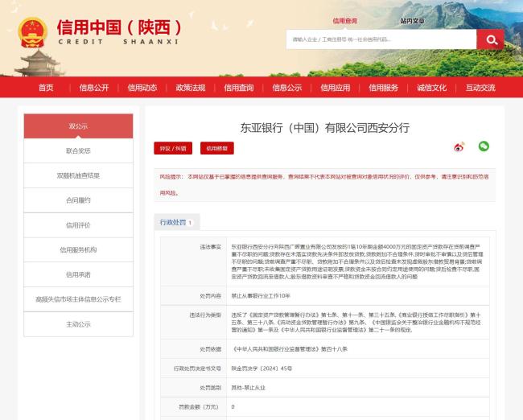Click the 处罚内容 row label
This screenshot has width=523, height=420.
point(211,296)
